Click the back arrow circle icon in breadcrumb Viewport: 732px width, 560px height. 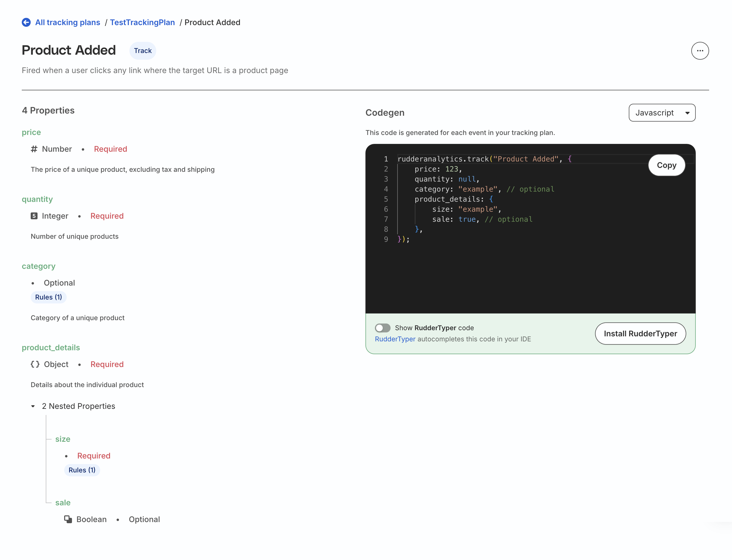click(x=26, y=22)
